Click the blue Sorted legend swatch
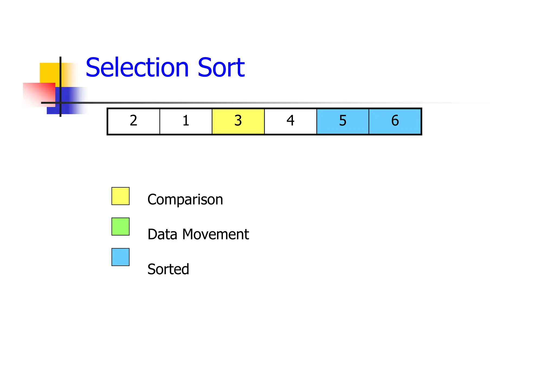The image size is (555, 392). coord(121,257)
